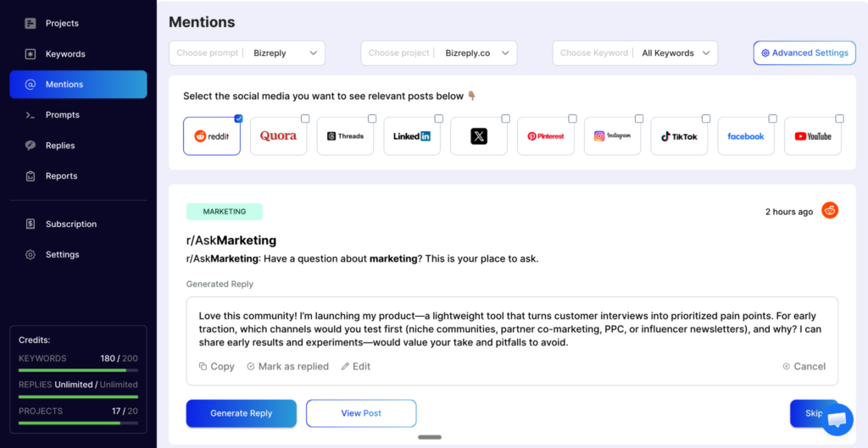The height and width of the screenshot is (448, 868).
Task: Select the TikTok platform tile
Action: click(679, 136)
